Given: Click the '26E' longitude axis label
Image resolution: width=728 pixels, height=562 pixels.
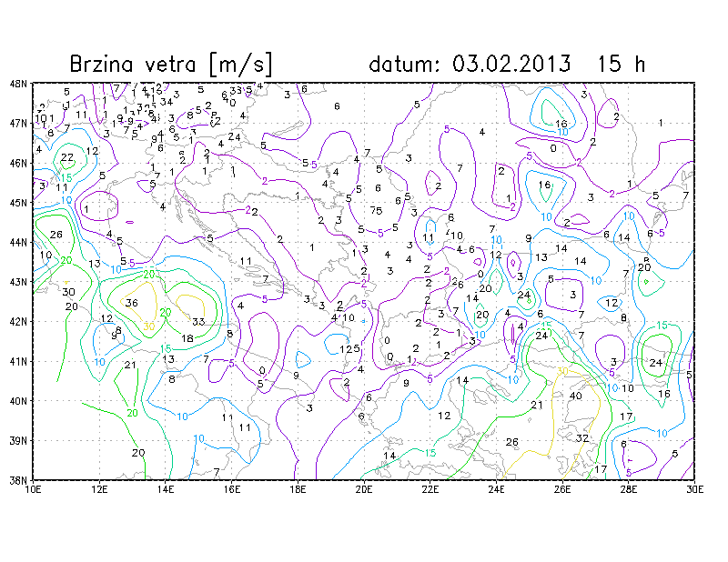Looking at the screenshot, I should click(x=562, y=489).
